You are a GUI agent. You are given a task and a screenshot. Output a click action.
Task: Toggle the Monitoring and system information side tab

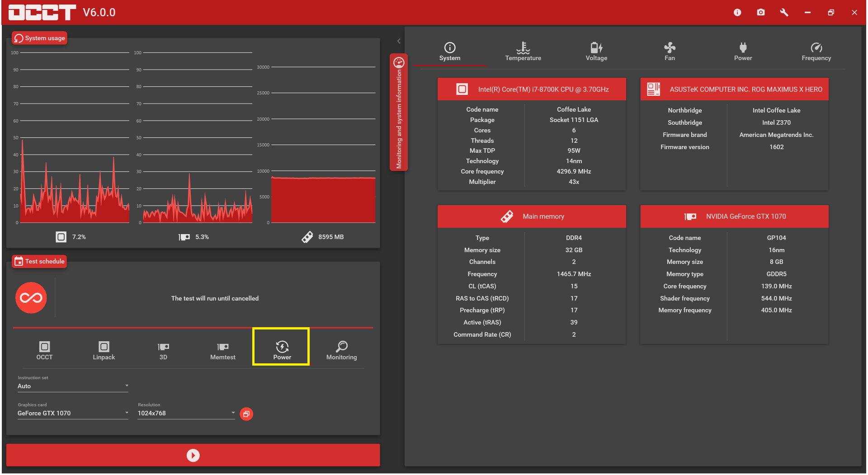click(x=399, y=113)
